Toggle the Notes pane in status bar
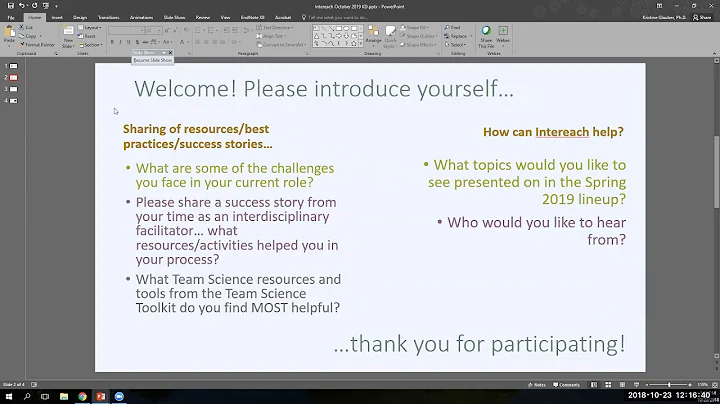 (536, 385)
